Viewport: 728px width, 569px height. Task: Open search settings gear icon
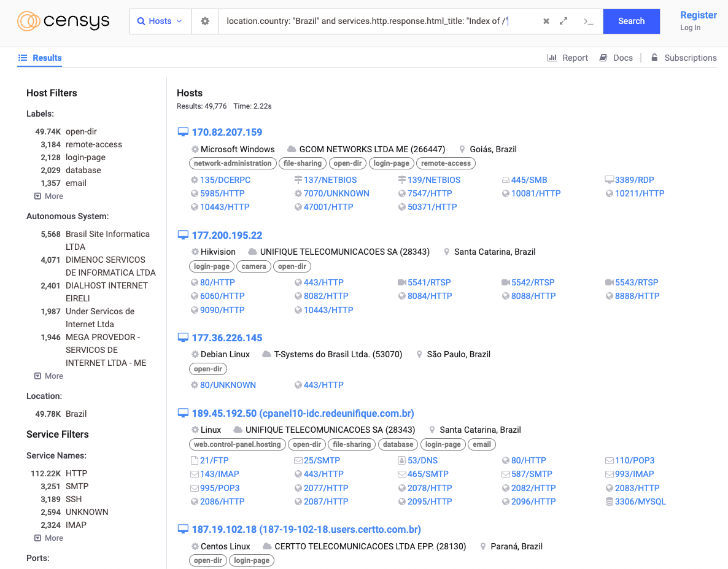(x=205, y=21)
